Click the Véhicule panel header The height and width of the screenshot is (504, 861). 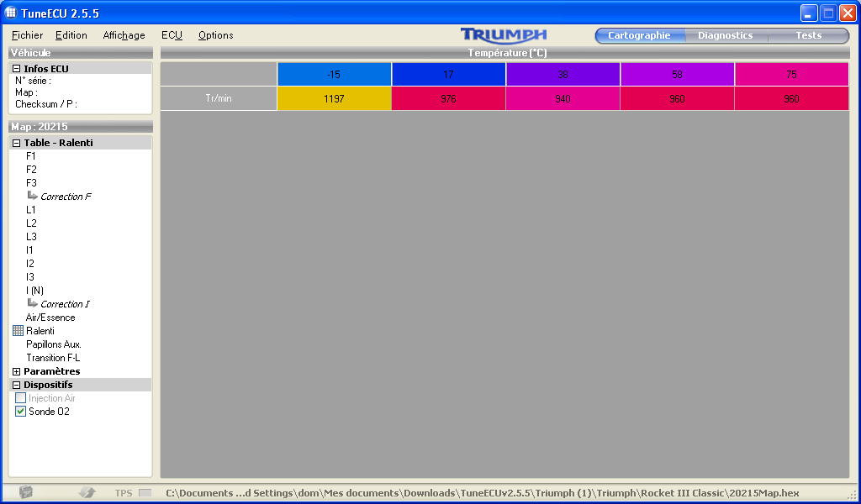pos(80,53)
